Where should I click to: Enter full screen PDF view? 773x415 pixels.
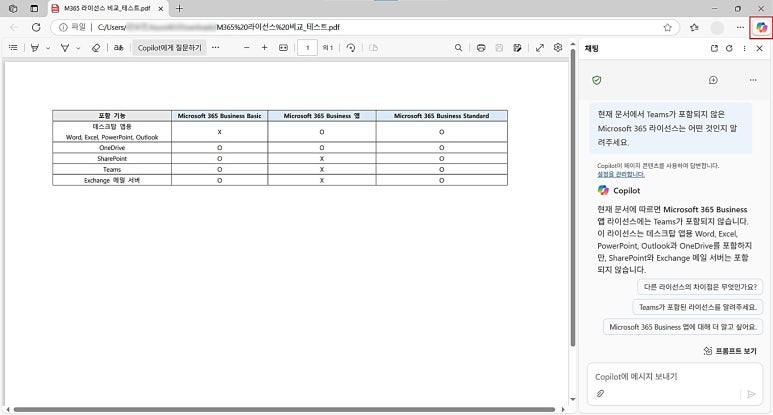[540, 47]
